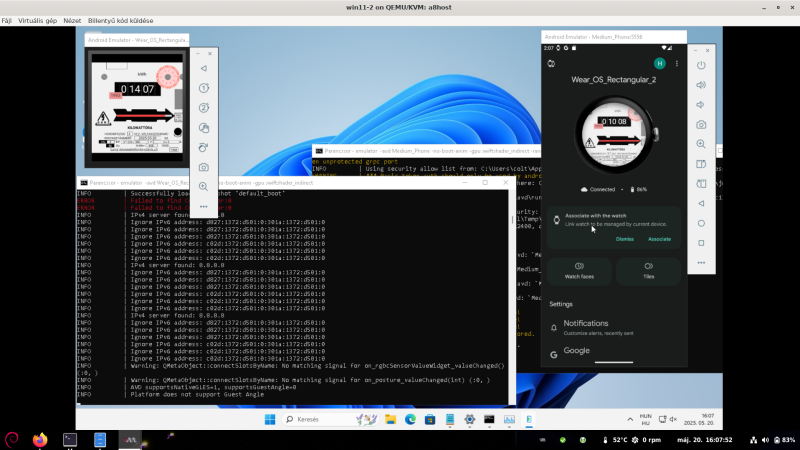Open extended controls on phone emulator toolbar
This screenshot has width=800, height=450.
701,263
